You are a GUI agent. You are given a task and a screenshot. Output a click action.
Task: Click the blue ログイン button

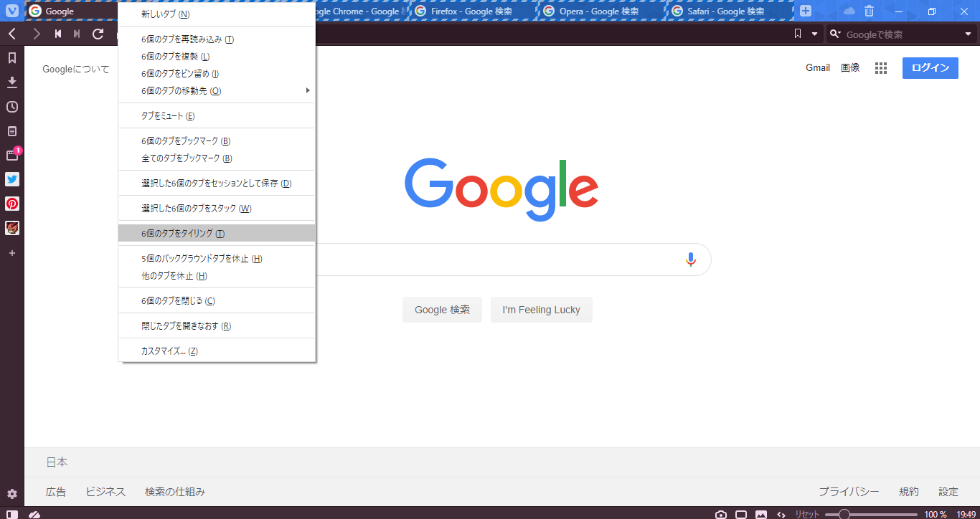(930, 67)
